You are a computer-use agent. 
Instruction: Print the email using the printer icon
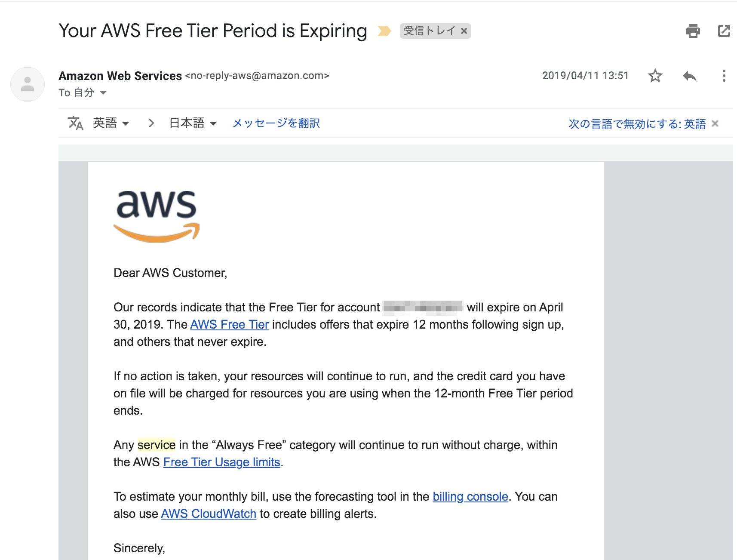click(693, 31)
